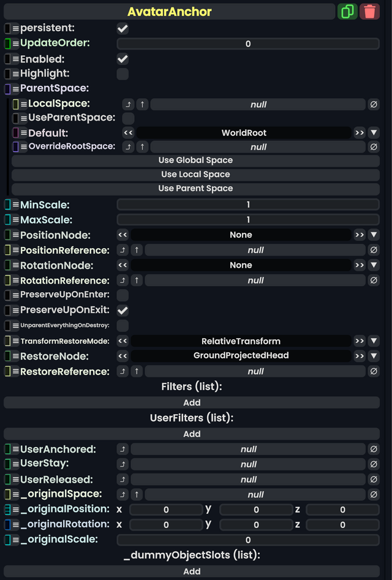This screenshot has width=392, height=580.
Task: Clear the RestoreReference using its Ø icon
Action: tap(373, 371)
